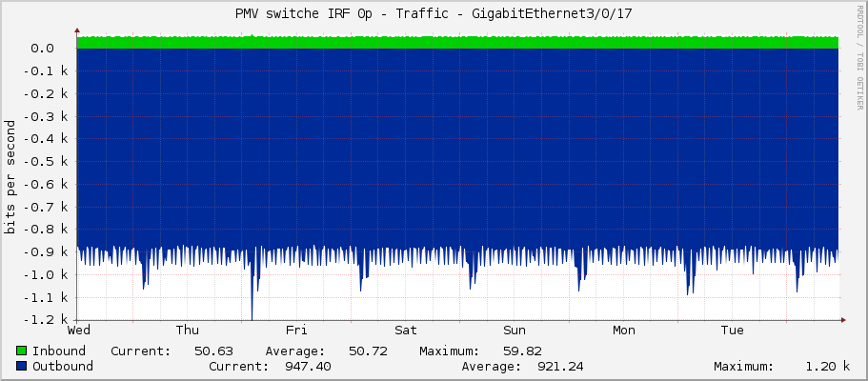This screenshot has height=381, width=868.
Task: Click the 'Outbound' legend label
Action: [x=63, y=366]
